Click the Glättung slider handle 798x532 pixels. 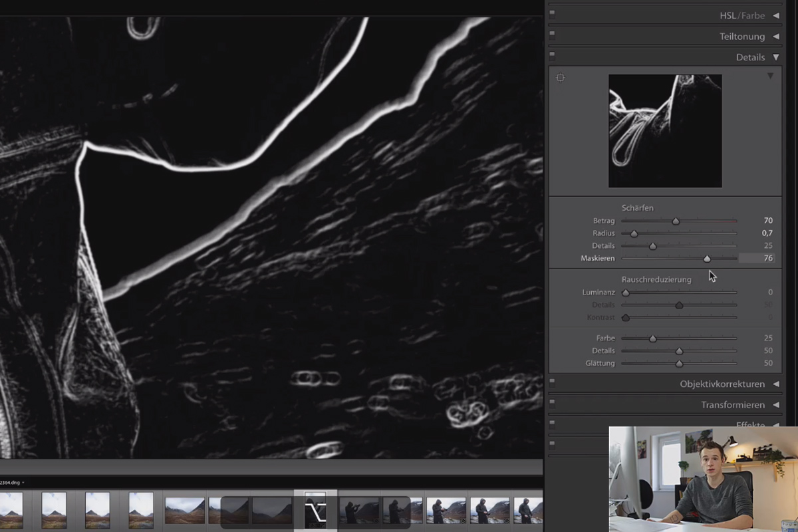pos(679,364)
